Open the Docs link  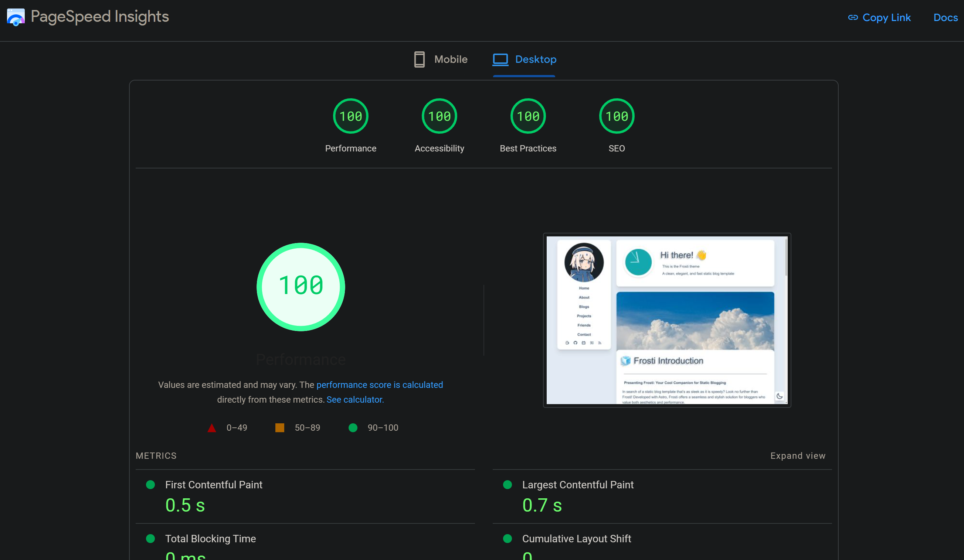click(945, 18)
